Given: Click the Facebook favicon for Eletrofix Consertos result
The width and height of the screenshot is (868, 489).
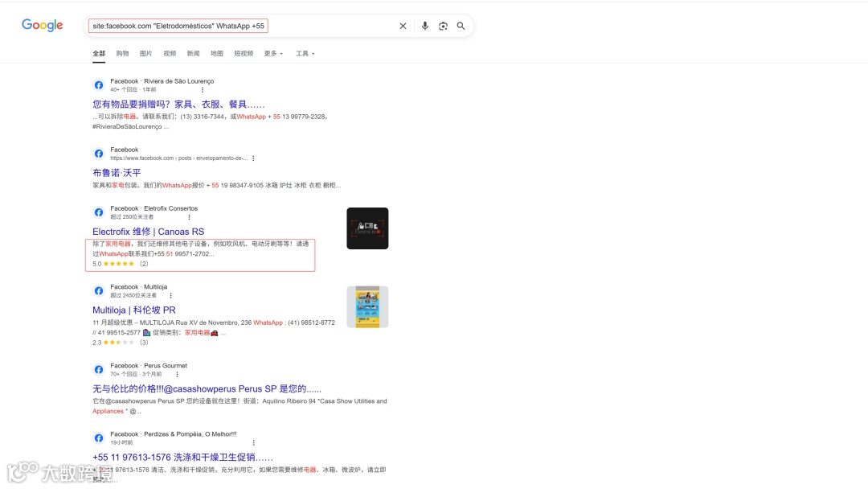Looking at the screenshot, I should pyautogui.click(x=99, y=212).
